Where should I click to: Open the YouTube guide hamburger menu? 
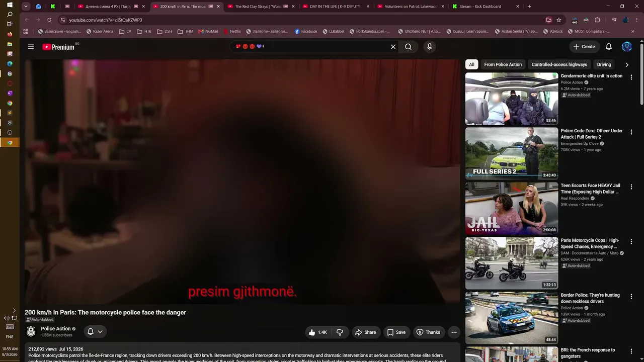click(x=31, y=47)
